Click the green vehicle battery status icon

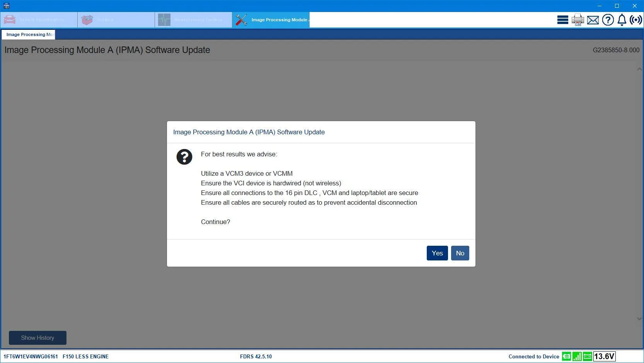587,356
